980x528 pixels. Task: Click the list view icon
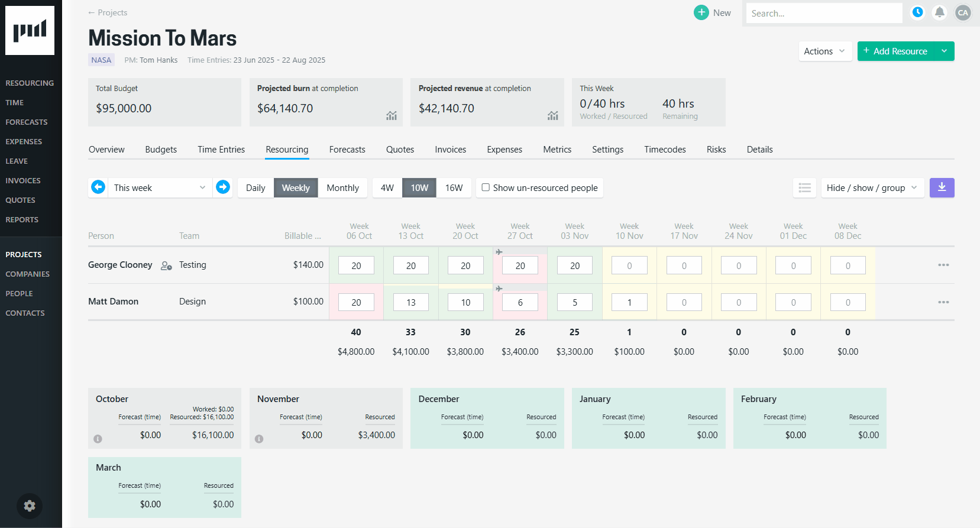tap(804, 188)
